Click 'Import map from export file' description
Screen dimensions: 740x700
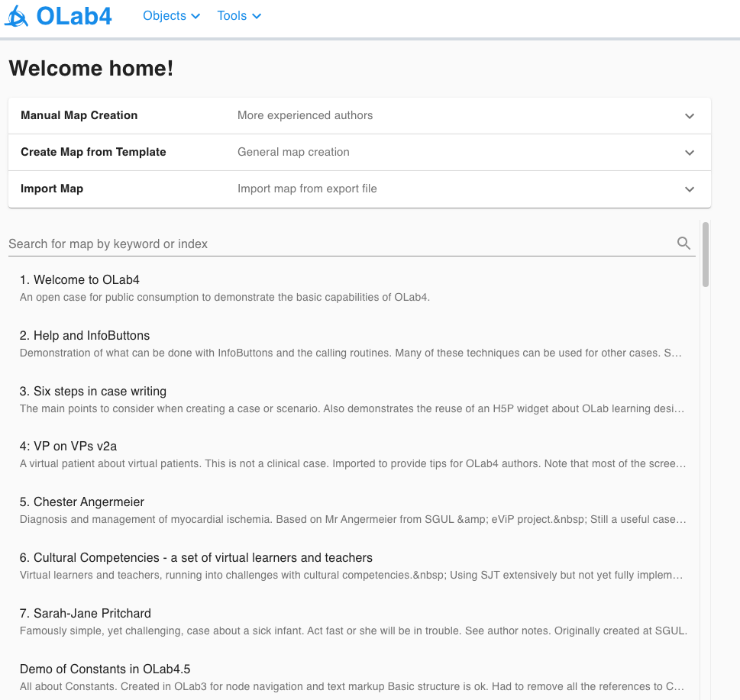tap(307, 189)
